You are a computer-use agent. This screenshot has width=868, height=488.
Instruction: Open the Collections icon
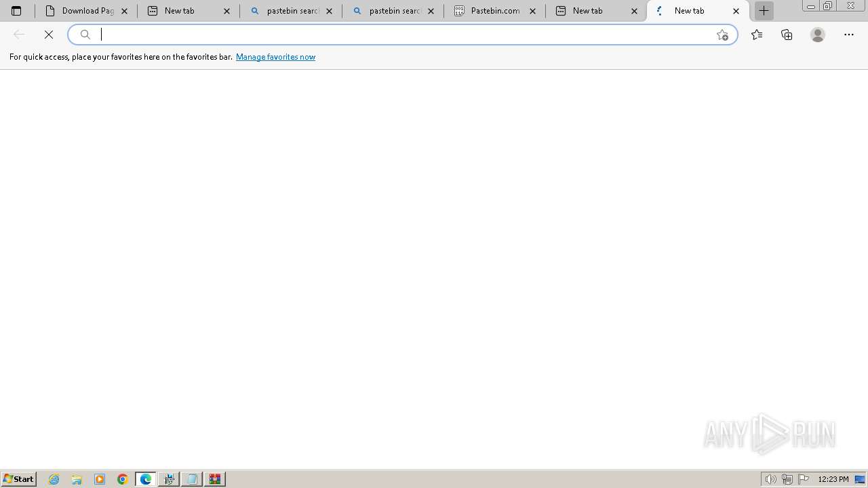pyautogui.click(x=787, y=35)
